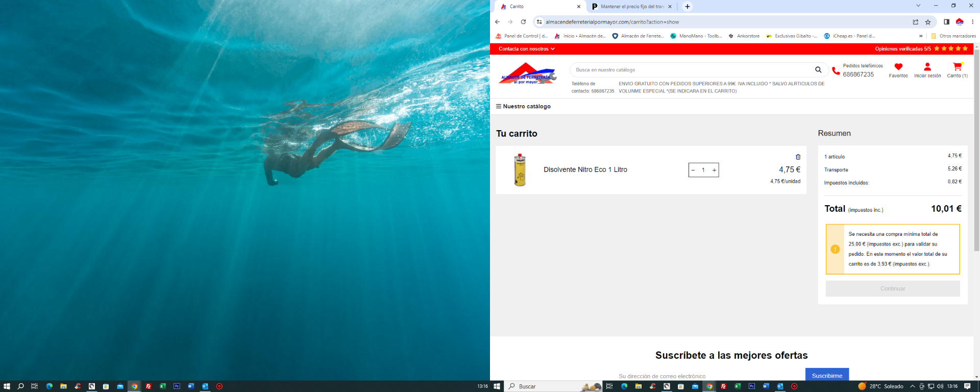
Task: Show hidden system tray icons
Action: click(913, 386)
